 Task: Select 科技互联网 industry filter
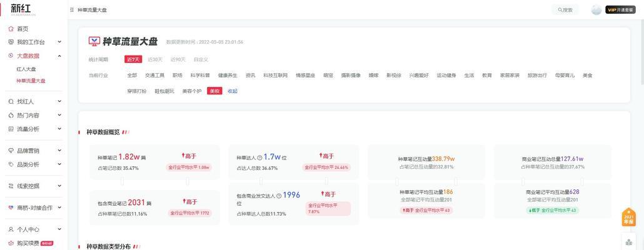pos(276,76)
